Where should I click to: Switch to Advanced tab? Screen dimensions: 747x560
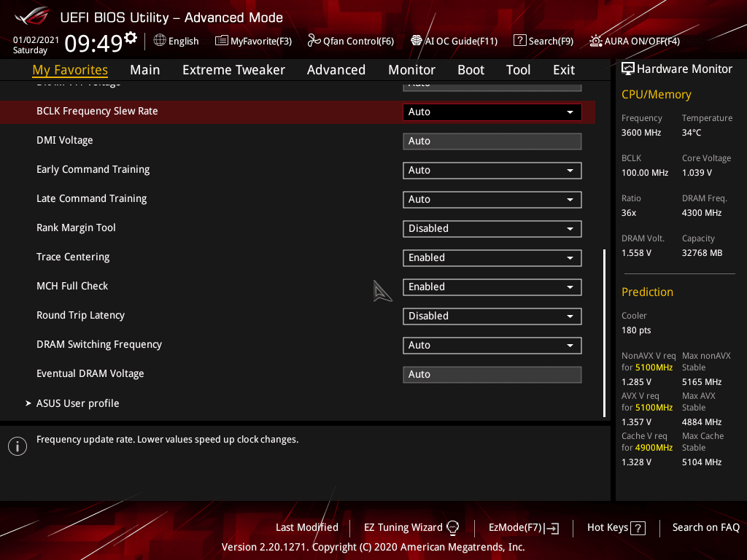[336, 69]
